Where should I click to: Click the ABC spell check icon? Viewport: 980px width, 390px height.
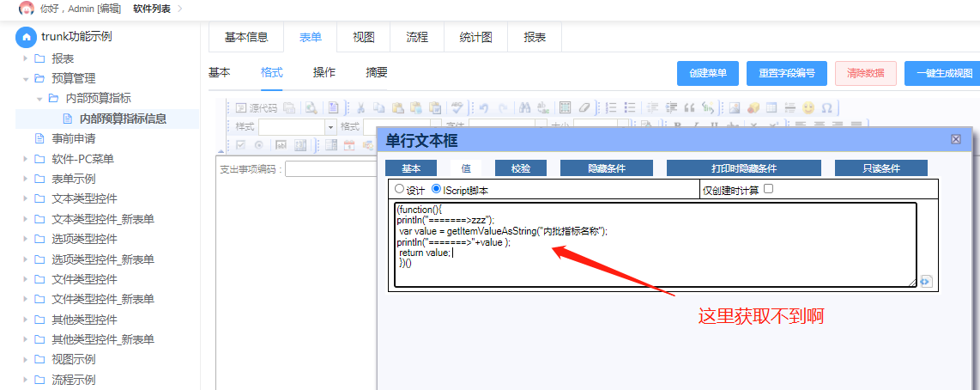pos(458,107)
